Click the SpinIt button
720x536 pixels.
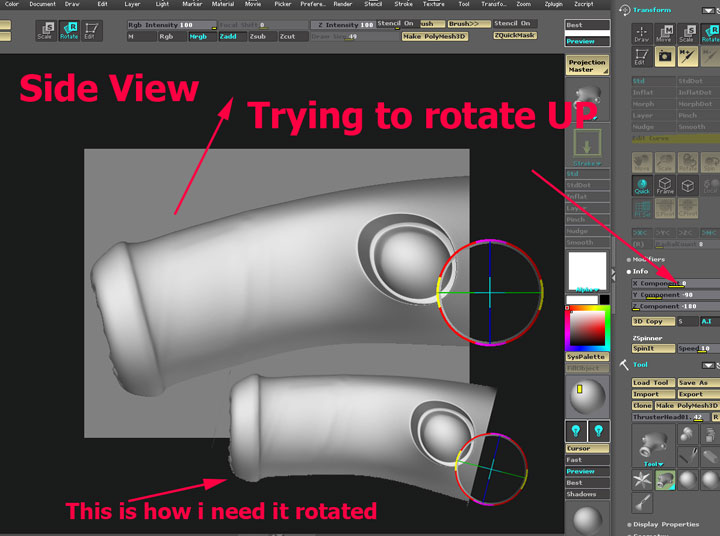click(x=653, y=349)
